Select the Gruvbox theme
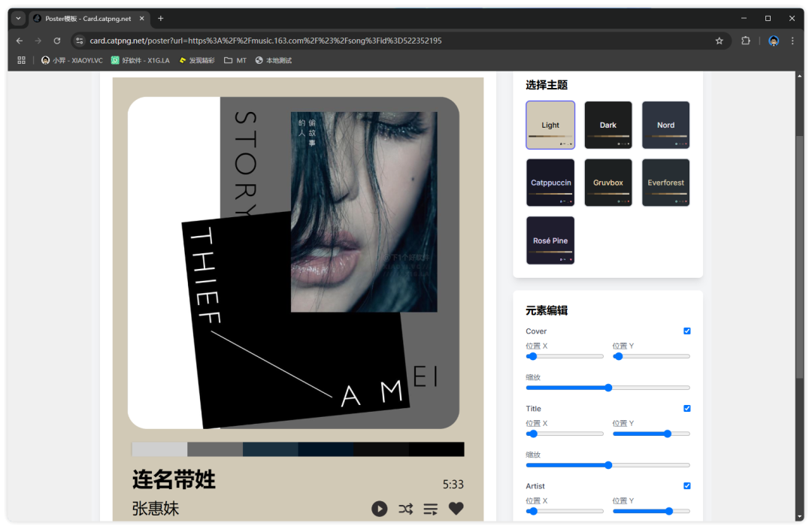This screenshot has width=812, height=529. [x=608, y=183]
